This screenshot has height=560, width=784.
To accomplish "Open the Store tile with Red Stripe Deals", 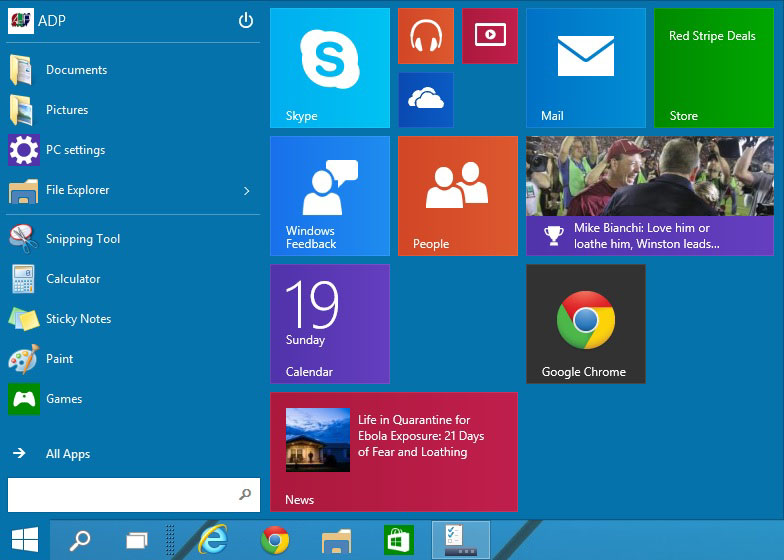I will click(714, 68).
